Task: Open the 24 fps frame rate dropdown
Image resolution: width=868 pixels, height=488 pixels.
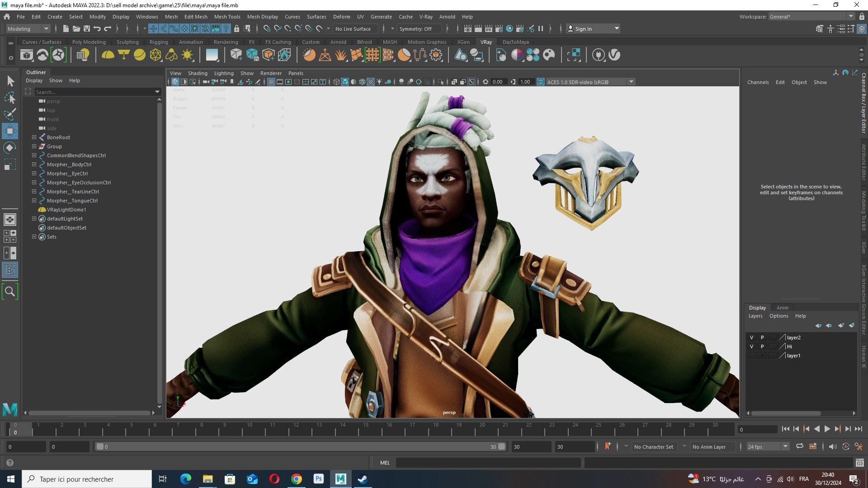Action: 768,446
